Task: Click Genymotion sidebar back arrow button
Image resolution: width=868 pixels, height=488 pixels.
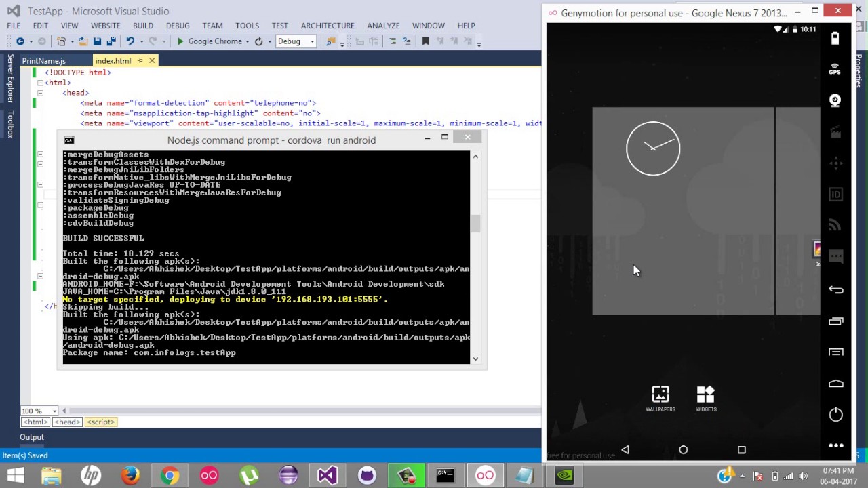Action: 835,289
